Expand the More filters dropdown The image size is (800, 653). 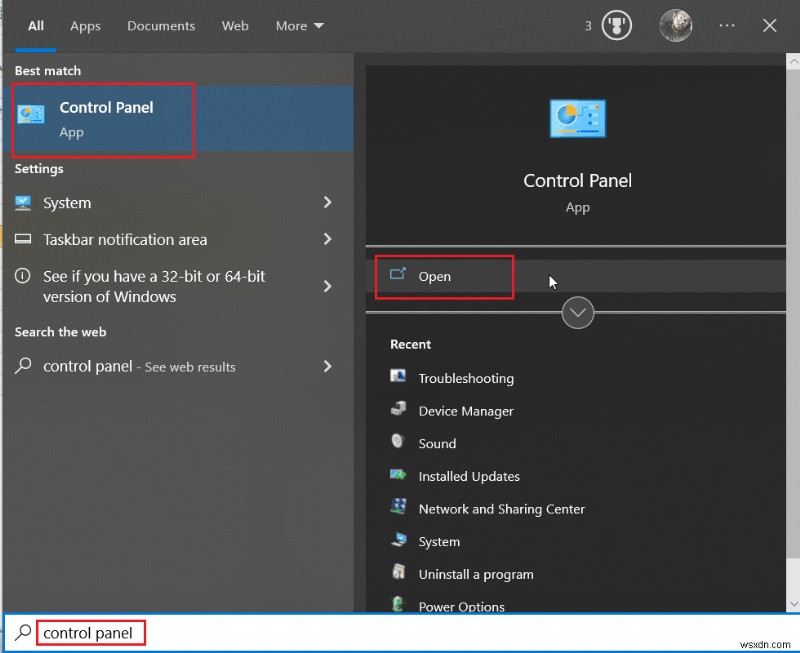pos(299,26)
